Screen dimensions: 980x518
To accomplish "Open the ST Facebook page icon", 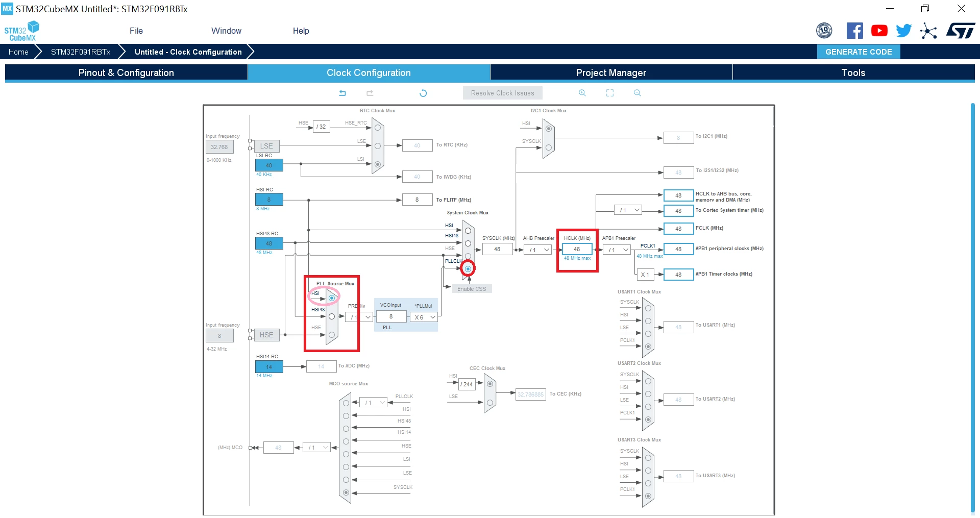I will pyautogui.click(x=855, y=31).
